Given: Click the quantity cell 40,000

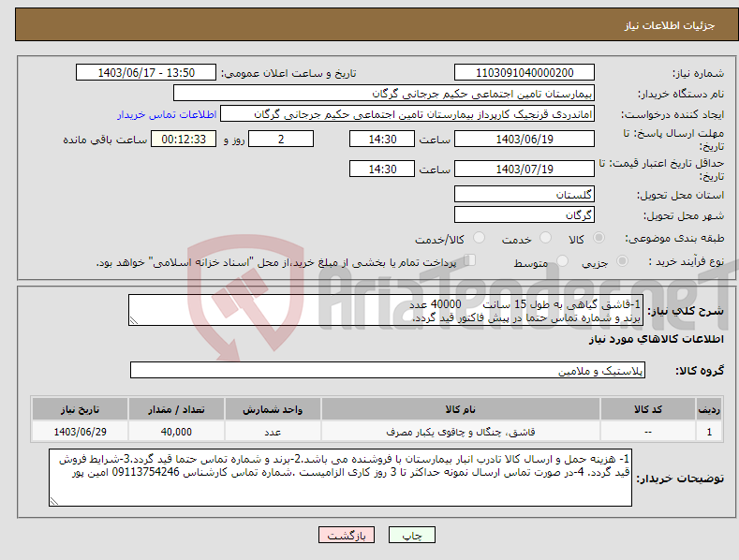Looking at the screenshot, I should click(176, 432).
